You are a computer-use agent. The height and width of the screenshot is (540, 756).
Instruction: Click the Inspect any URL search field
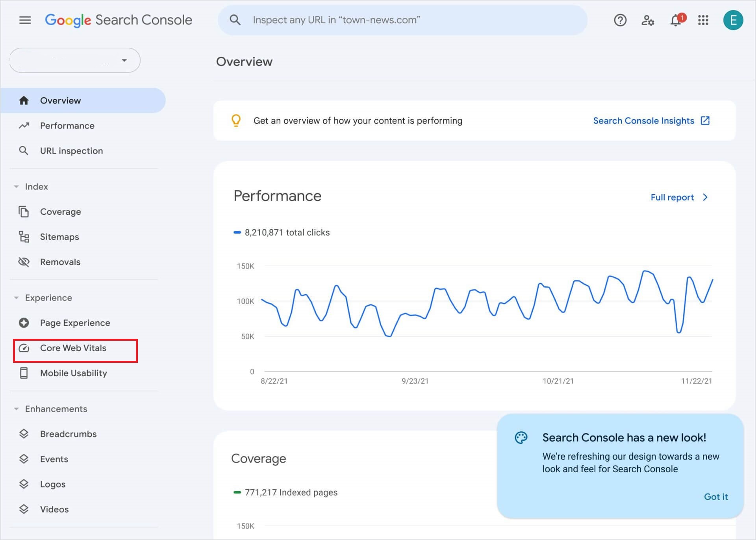[402, 20]
